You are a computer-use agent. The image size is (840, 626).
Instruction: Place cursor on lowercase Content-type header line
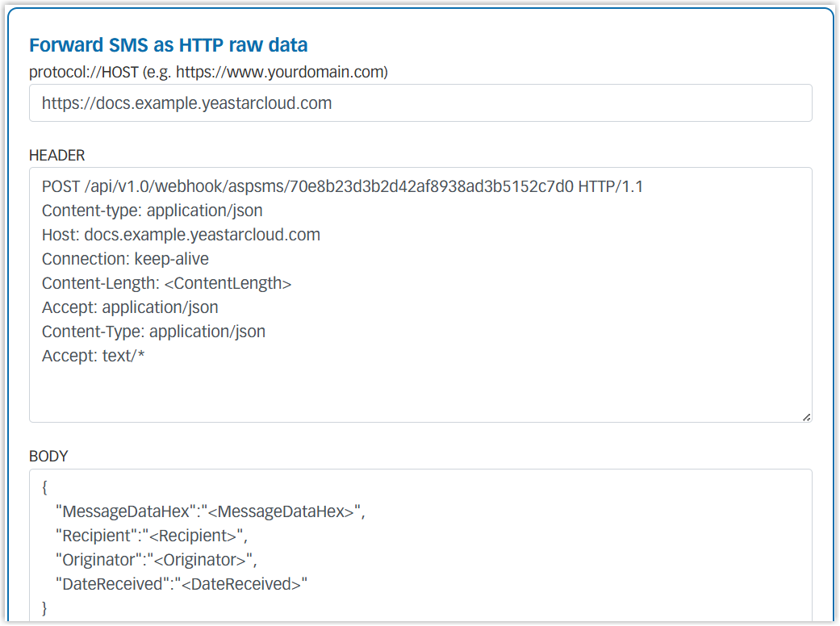(x=152, y=211)
